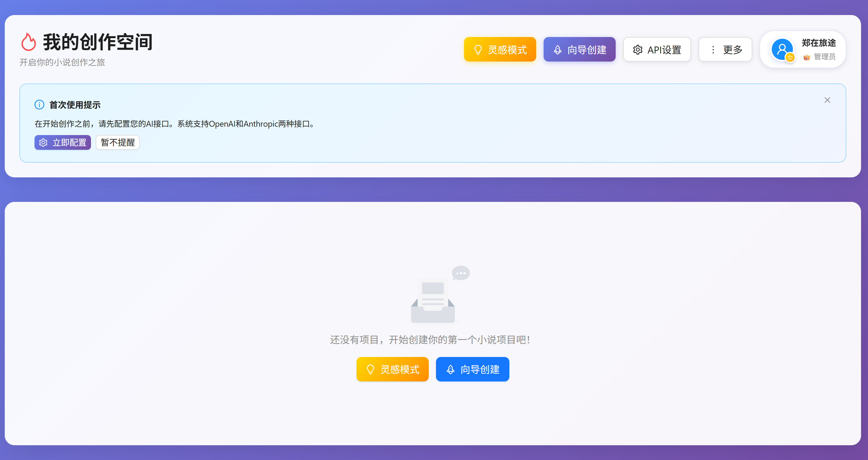Screen dimensions: 868x460
Task: Click the gear icon in 立即配置
Action: pyautogui.click(x=43, y=143)
